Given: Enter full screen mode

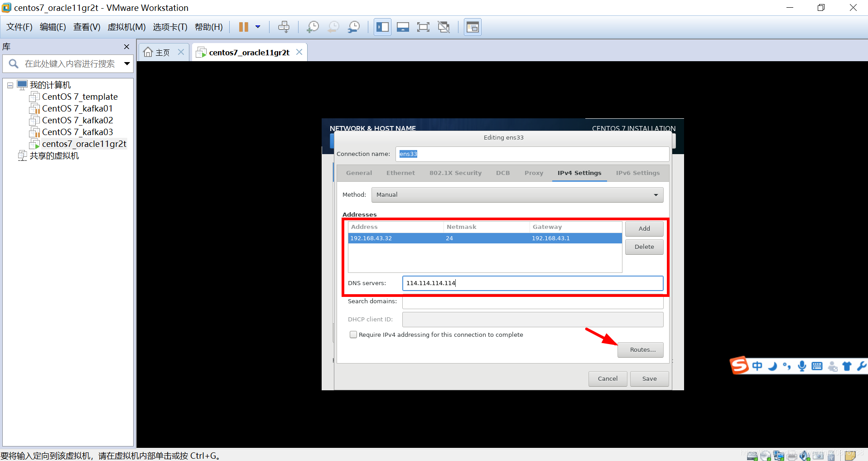Looking at the screenshot, I should pyautogui.click(x=423, y=27).
